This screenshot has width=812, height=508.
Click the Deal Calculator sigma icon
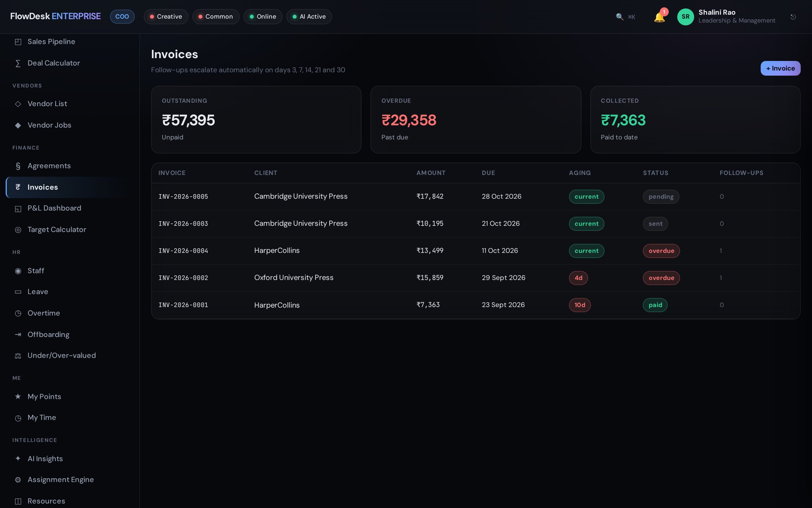[x=18, y=63]
